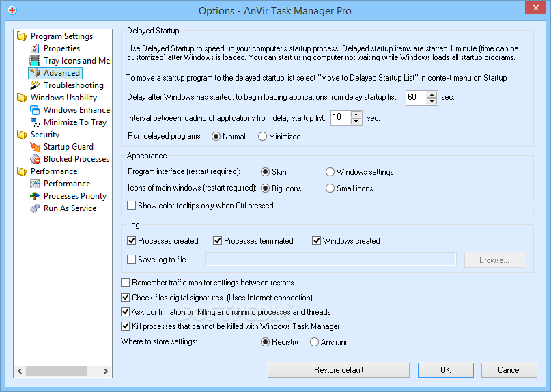551x392 pixels.
Task: Decrease startup delay seconds with down arrow
Action: point(432,101)
